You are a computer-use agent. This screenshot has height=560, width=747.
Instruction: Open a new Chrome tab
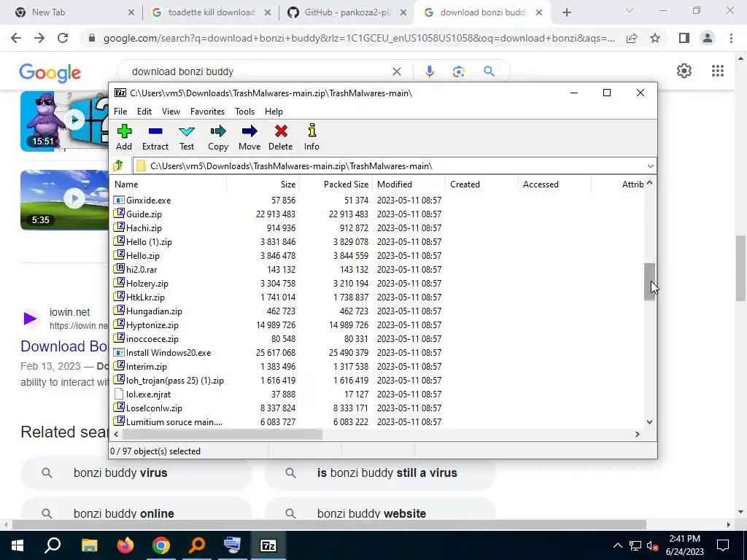pyautogui.click(x=566, y=13)
